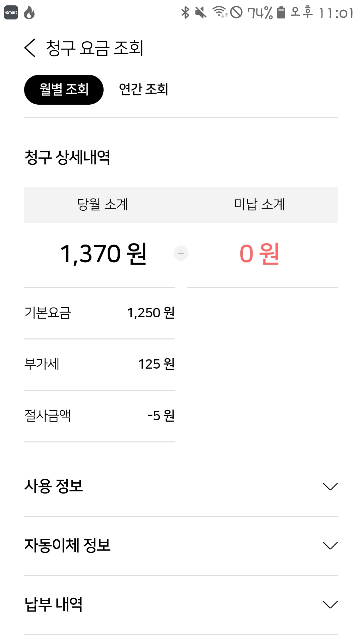Tap the 미납 소계 column header
Viewport: 362px width, 644px height.
pos(259,205)
